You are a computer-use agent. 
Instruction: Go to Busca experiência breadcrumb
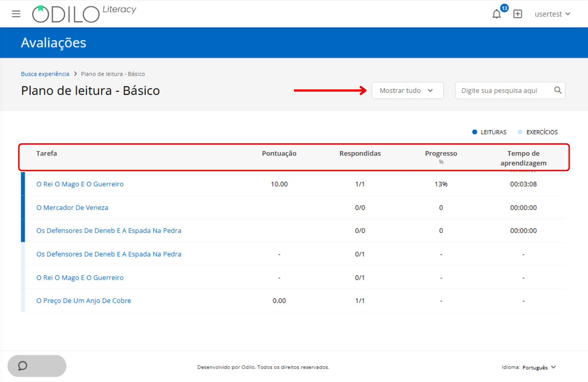click(x=45, y=74)
